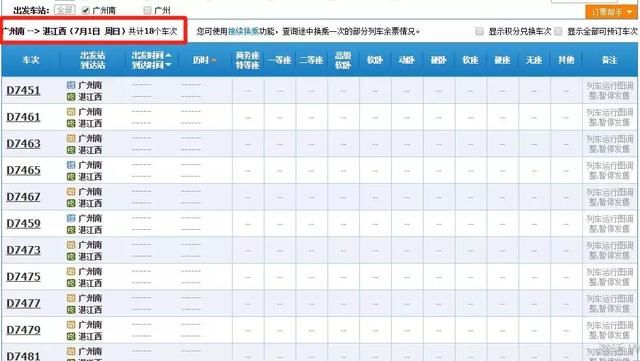The image size is (640, 361).
Task: Click the origin station icon for D7475
Action: click(x=71, y=271)
